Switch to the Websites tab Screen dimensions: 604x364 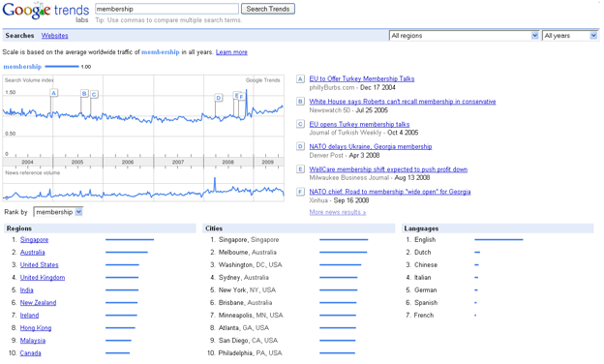55,36
